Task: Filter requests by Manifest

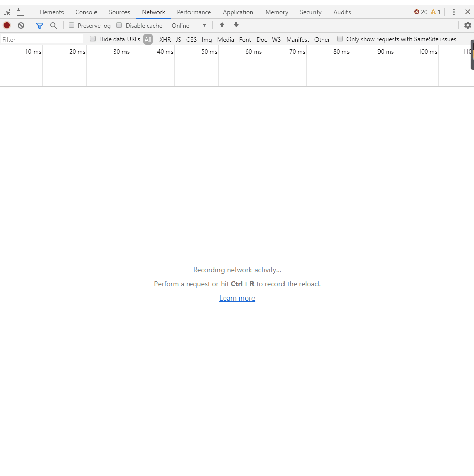Action: point(298,40)
